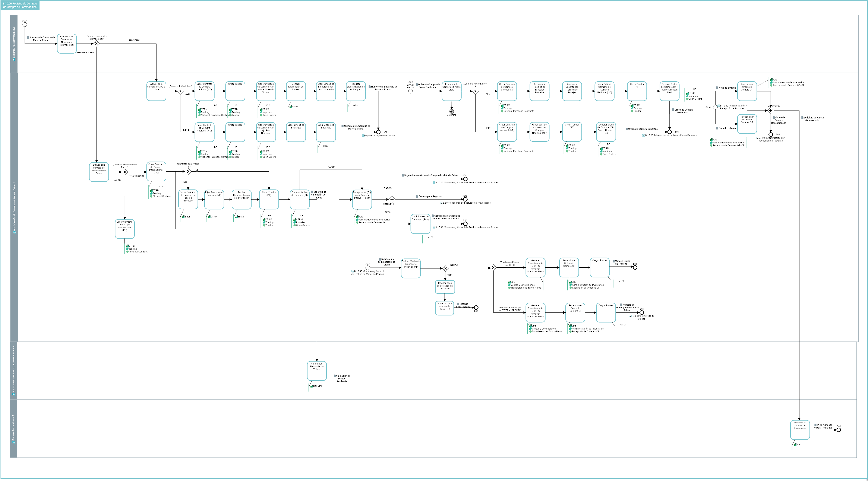Select task Fijar Precio en el Contrato (NP)
The height and width of the screenshot is (481, 868).
pyautogui.click(x=214, y=199)
